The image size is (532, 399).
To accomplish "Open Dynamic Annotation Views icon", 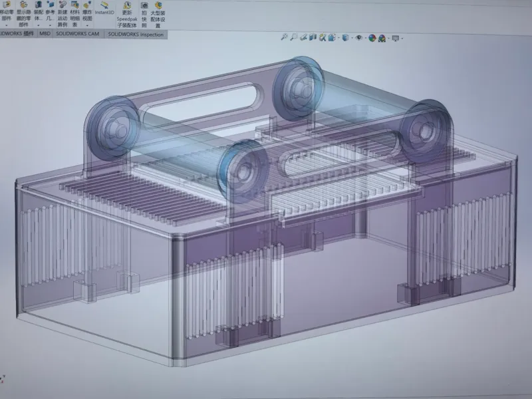I will 323,37.
